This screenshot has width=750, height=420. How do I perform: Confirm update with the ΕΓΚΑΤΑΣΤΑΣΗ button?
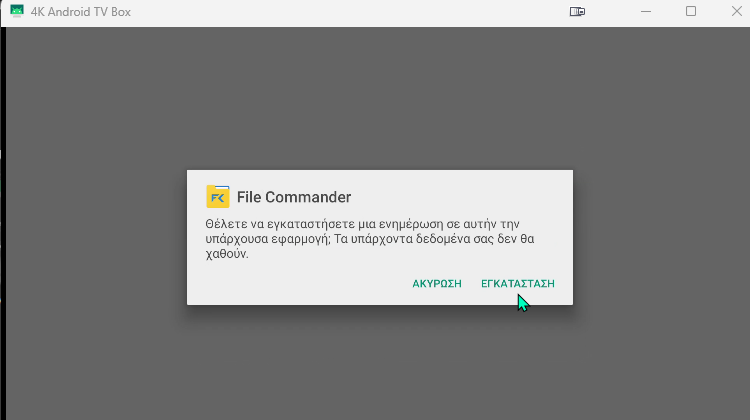coord(518,284)
